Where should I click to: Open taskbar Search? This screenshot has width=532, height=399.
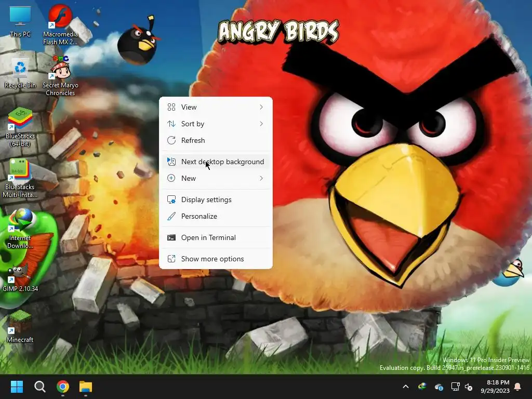(x=39, y=387)
